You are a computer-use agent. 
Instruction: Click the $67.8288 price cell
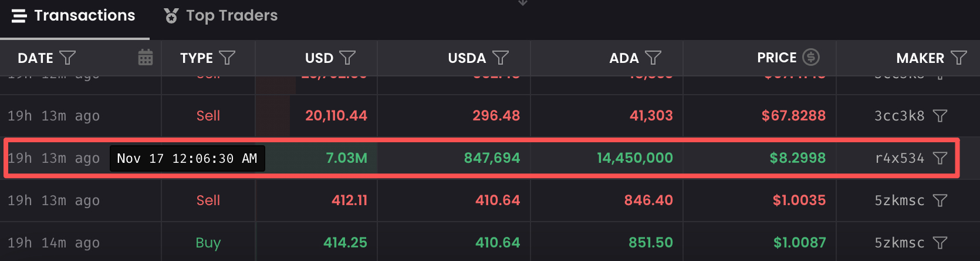(793, 116)
